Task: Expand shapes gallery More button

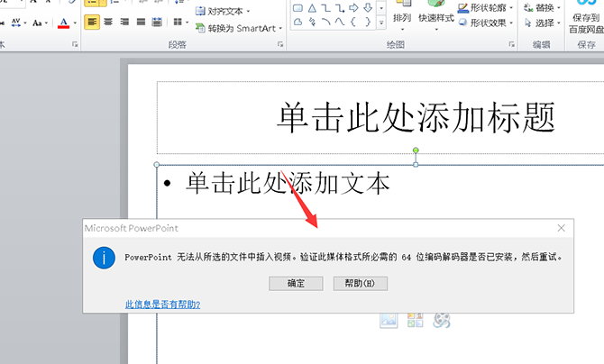Action: [381, 23]
